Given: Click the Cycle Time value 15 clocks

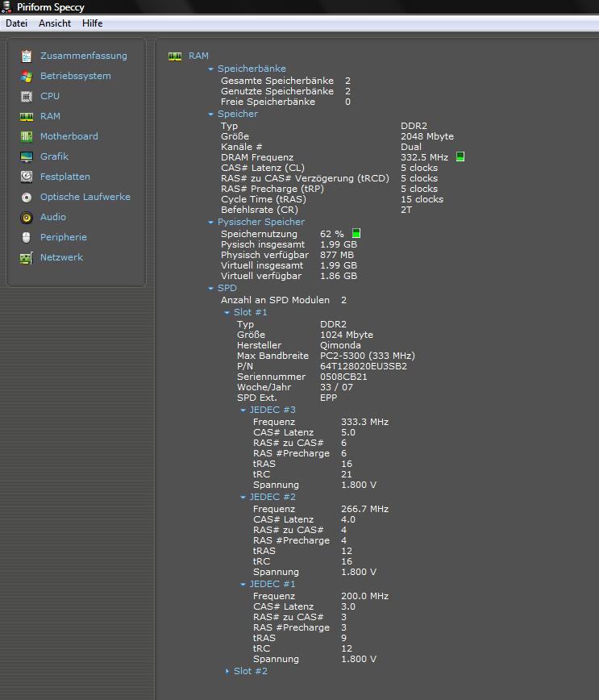Looking at the screenshot, I should (x=422, y=199).
